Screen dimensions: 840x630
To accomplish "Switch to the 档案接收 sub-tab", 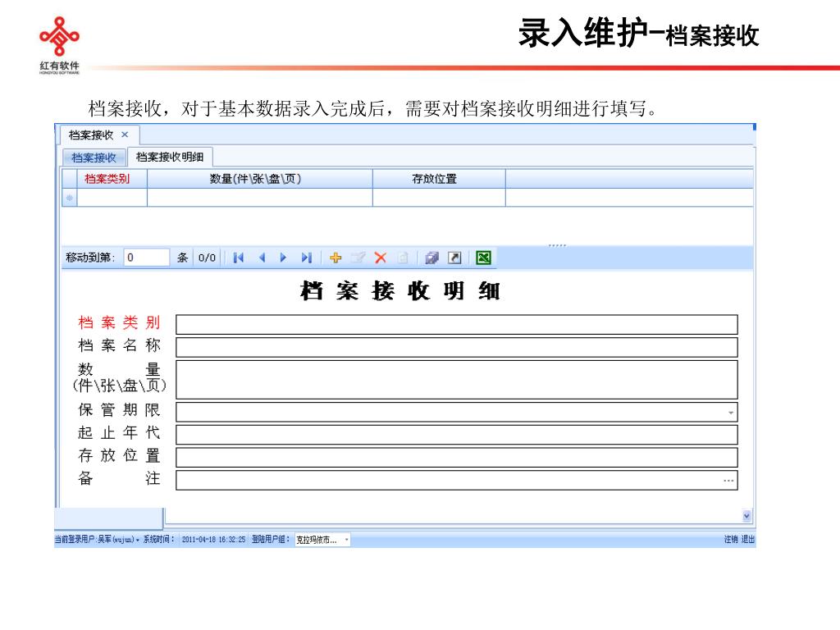I will (x=94, y=157).
